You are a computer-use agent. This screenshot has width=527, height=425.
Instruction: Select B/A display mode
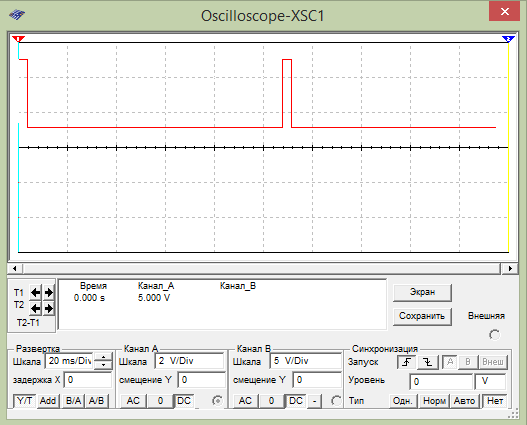click(73, 401)
